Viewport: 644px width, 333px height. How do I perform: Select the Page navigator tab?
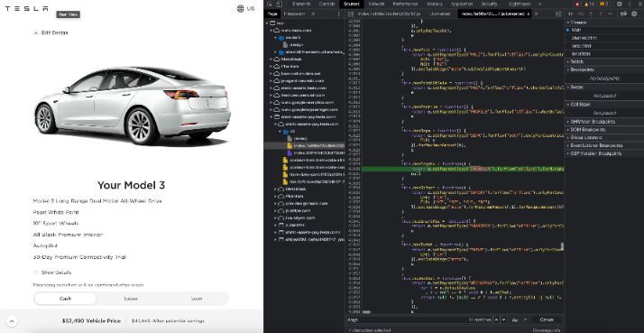(271, 14)
